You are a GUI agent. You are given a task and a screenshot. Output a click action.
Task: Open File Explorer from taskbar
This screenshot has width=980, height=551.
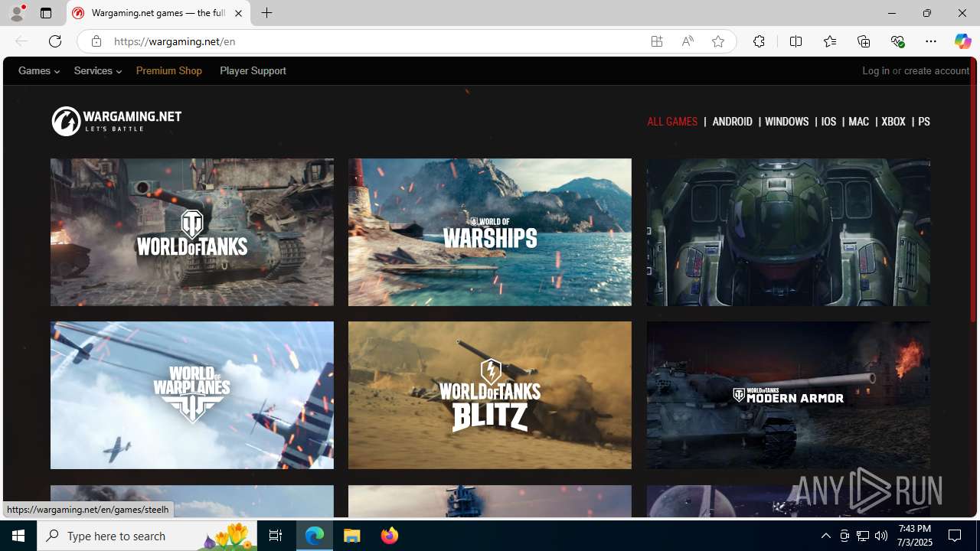coord(352,536)
